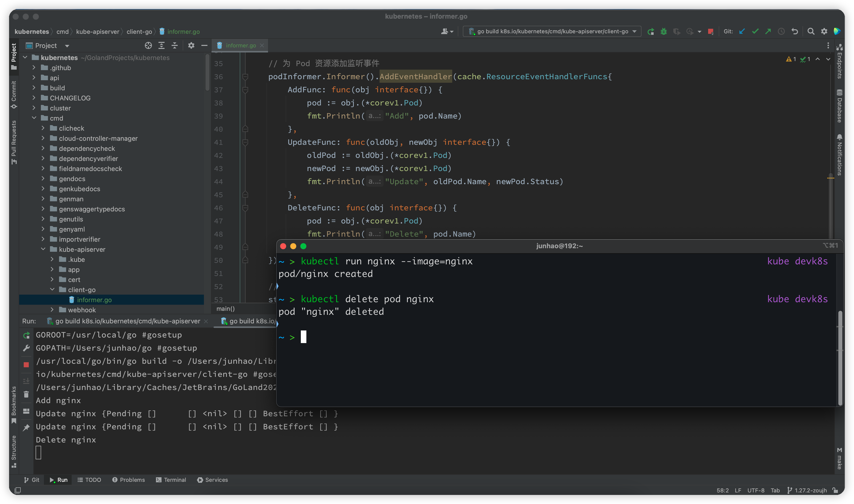Open the Services tool window tab
This screenshot has height=504, width=854.
[212, 480]
